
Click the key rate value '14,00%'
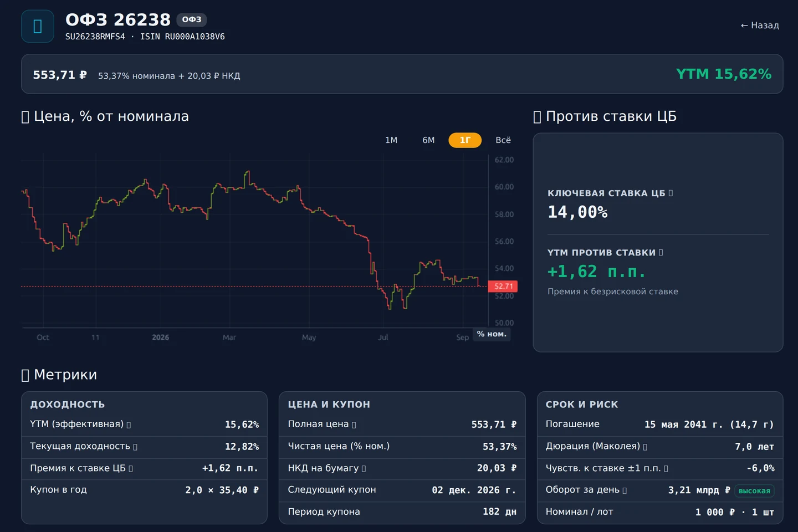tap(577, 212)
